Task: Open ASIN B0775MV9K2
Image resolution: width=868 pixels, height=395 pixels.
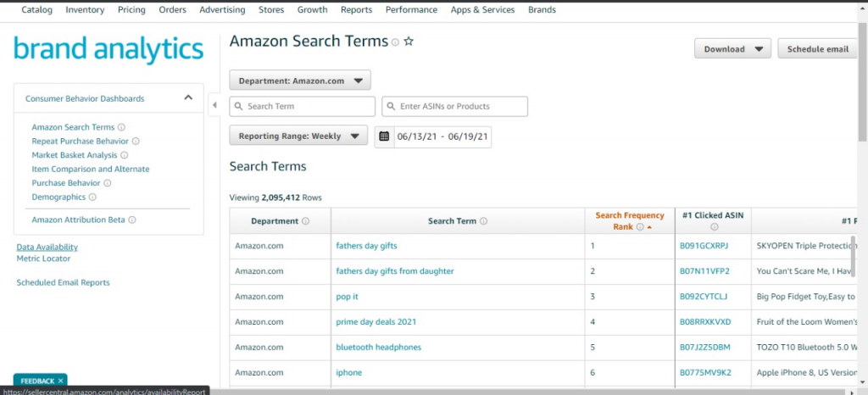Action: click(705, 373)
